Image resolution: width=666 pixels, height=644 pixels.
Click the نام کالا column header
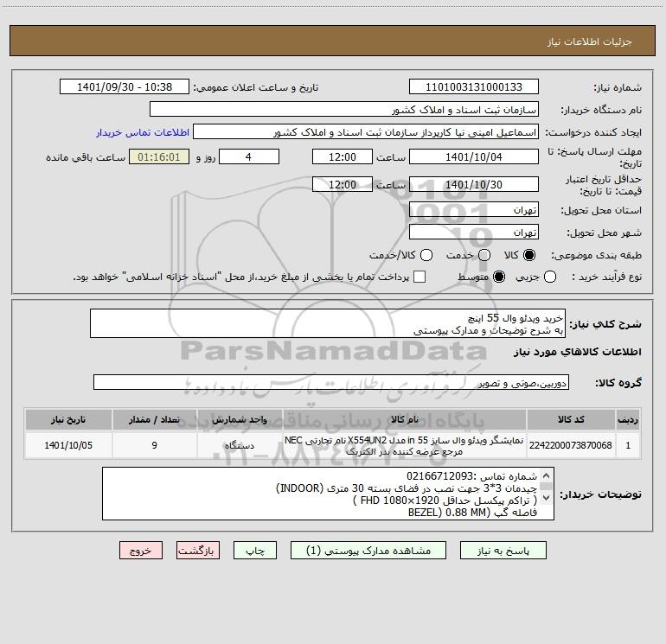pyautogui.click(x=405, y=419)
